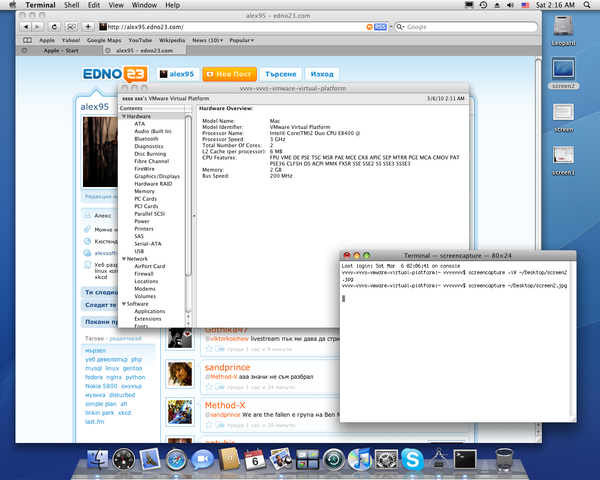Click the Terminal icon in Dock
The height and width of the screenshot is (480, 600).
pos(465,459)
